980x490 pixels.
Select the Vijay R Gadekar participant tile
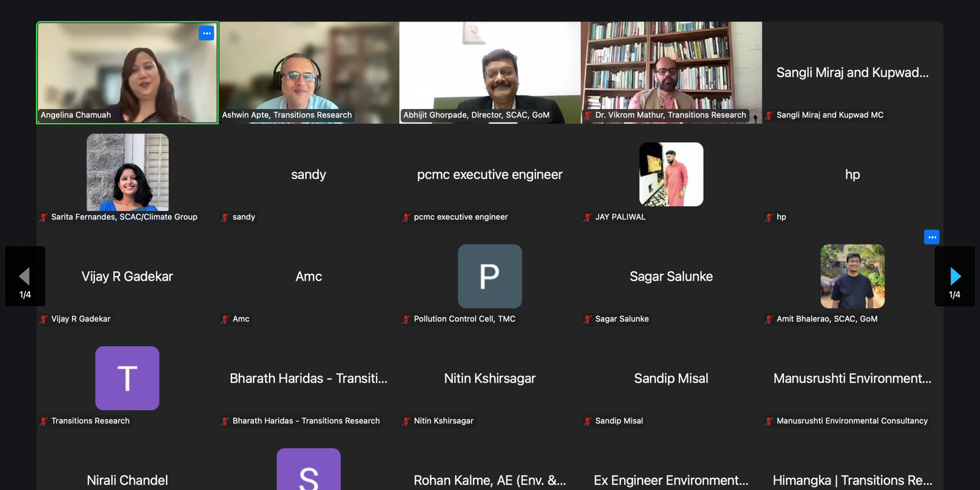(x=127, y=276)
